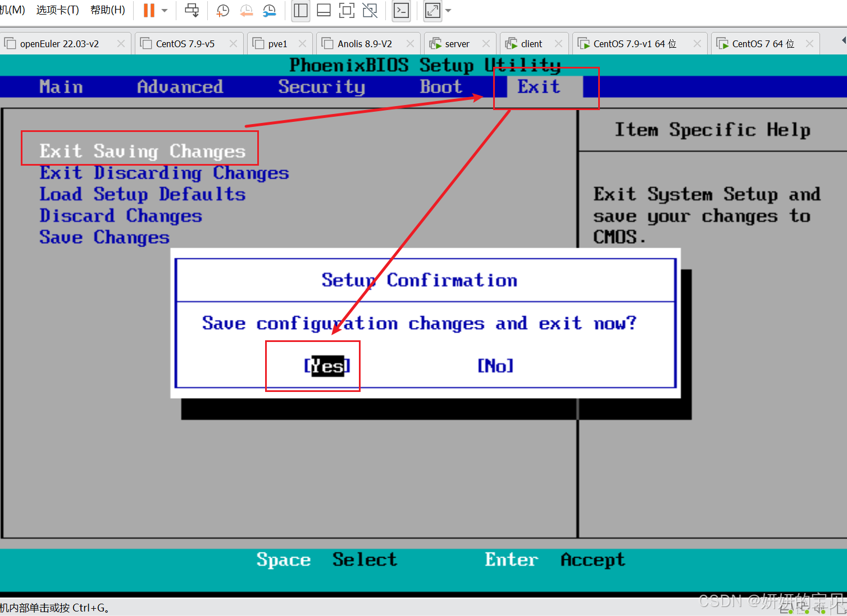
Task: Click the server tab's running VM icon
Action: (x=435, y=43)
